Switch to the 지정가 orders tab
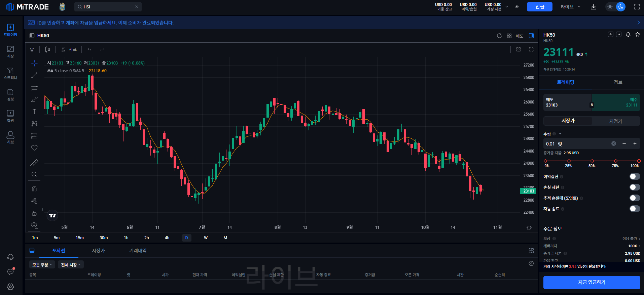Image resolution: width=644 pixels, height=295 pixels. (x=98, y=251)
